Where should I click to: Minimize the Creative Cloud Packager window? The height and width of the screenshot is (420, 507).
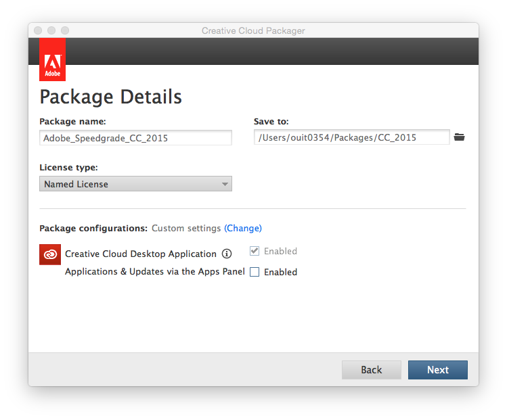coord(51,30)
